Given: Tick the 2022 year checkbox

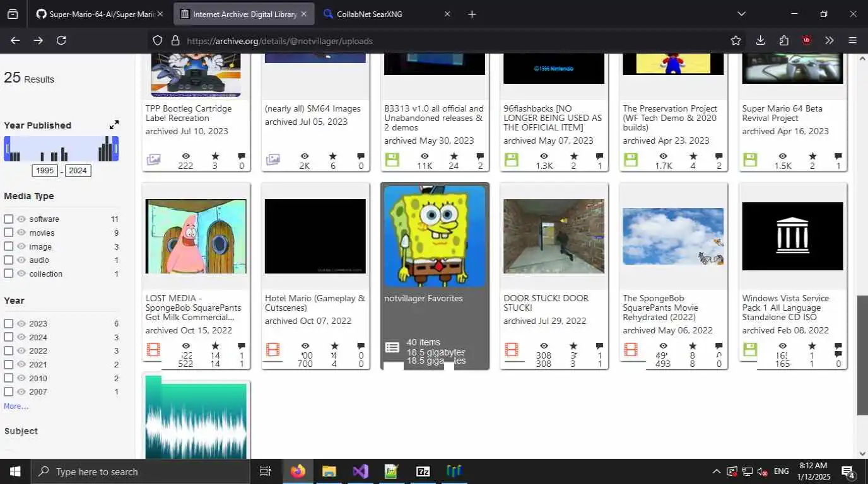Looking at the screenshot, I should [9, 351].
